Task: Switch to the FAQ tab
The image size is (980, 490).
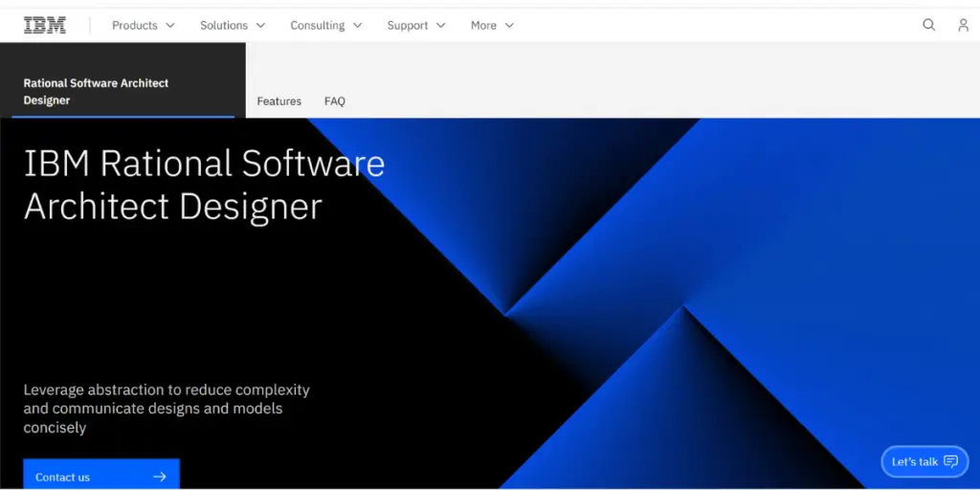Action: tap(334, 101)
